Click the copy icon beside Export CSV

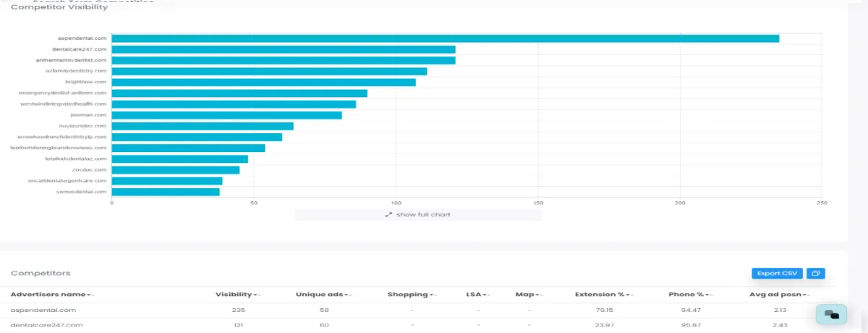pos(816,273)
